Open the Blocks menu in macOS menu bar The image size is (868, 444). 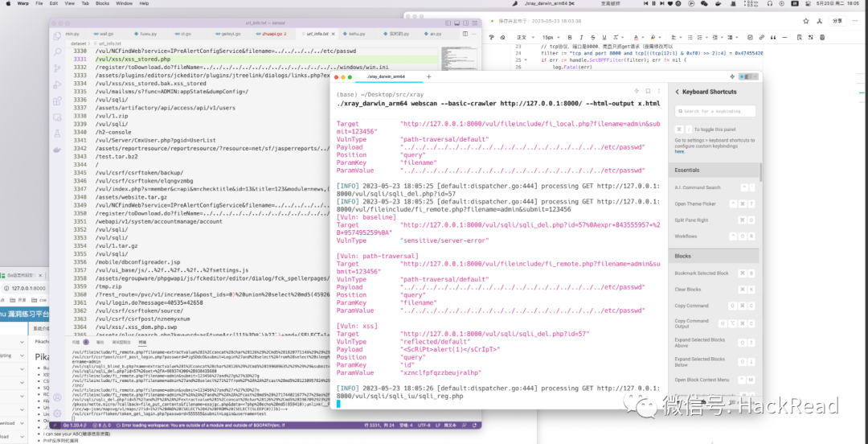[x=102, y=3]
